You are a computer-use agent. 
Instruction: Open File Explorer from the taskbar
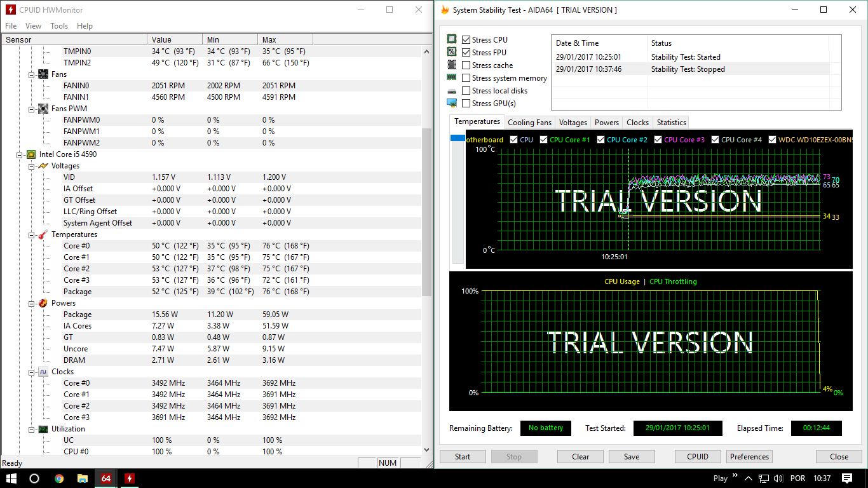point(83,478)
